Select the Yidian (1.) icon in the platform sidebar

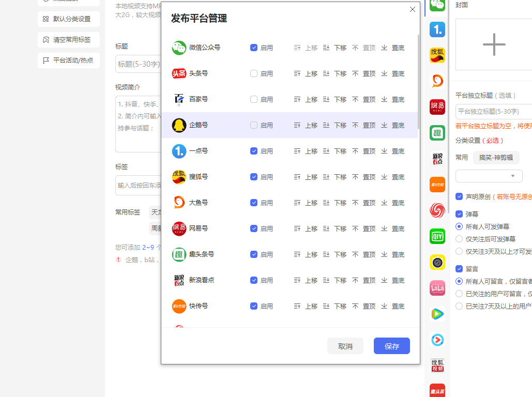pyautogui.click(x=437, y=29)
